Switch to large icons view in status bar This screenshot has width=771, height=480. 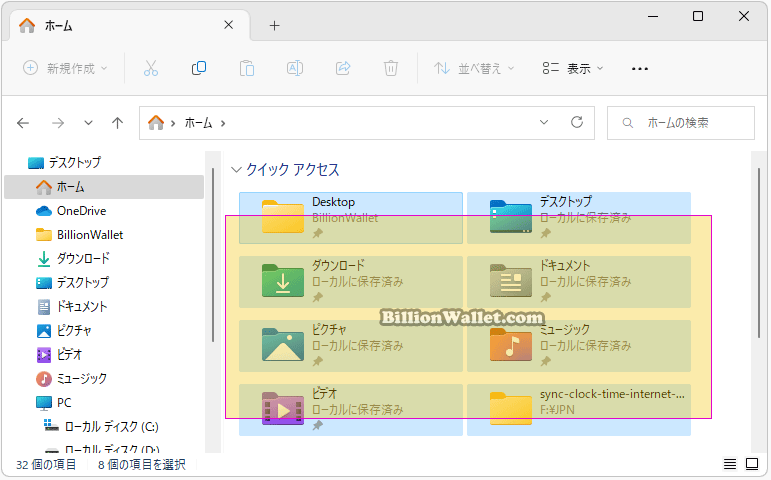pyautogui.click(x=752, y=464)
